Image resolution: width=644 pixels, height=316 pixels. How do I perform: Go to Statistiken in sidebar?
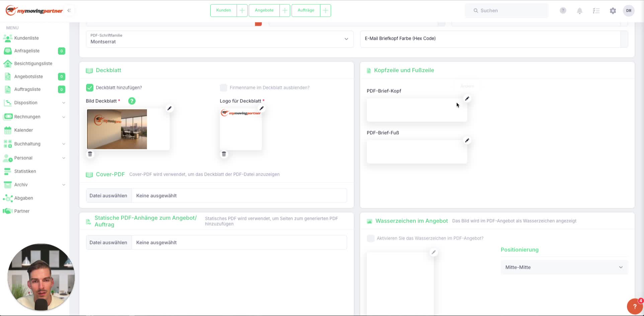pyautogui.click(x=25, y=171)
